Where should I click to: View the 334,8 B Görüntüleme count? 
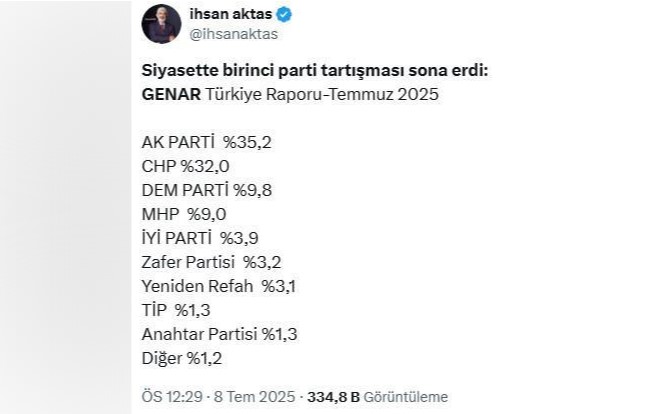coord(377,397)
